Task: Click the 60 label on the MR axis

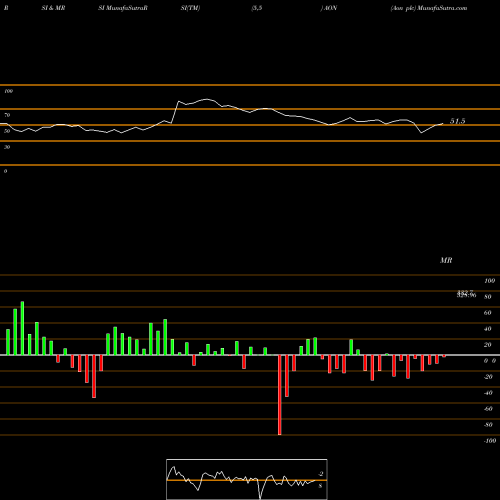Action: coord(487,313)
